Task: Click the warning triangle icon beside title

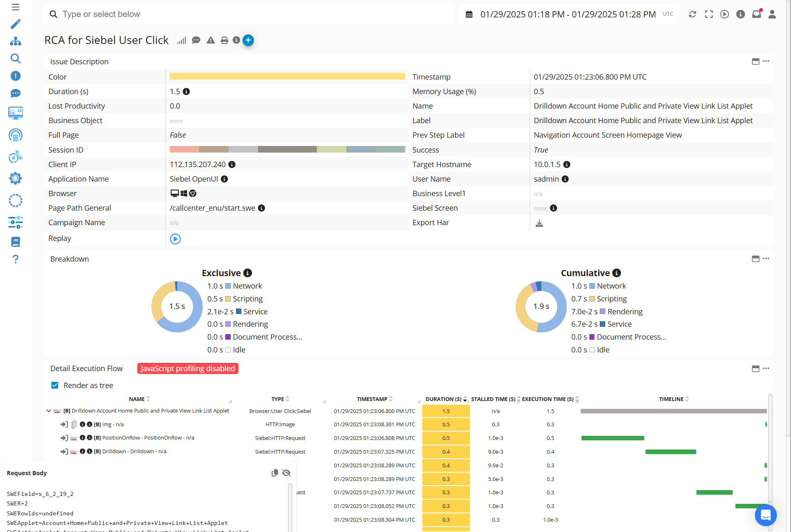Action: point(211,40)
